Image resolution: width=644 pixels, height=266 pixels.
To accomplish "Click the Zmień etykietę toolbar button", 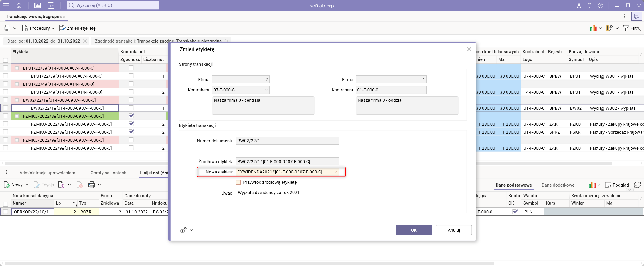I will (78, 28).
